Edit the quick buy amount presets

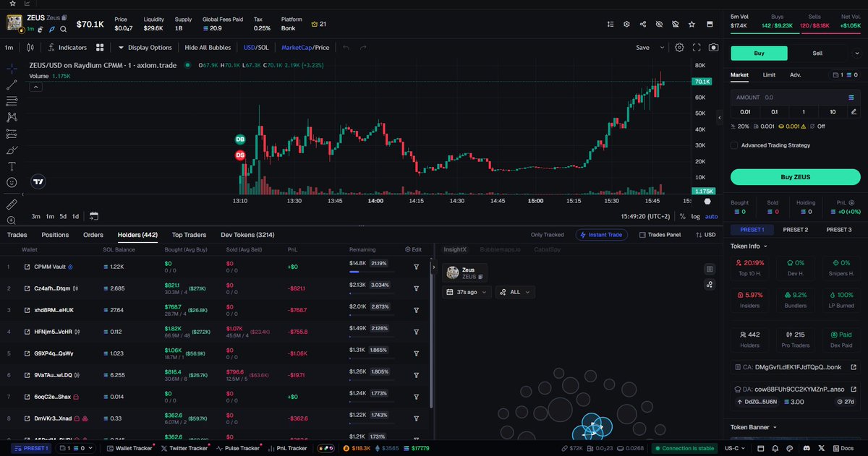pos(854,112)
